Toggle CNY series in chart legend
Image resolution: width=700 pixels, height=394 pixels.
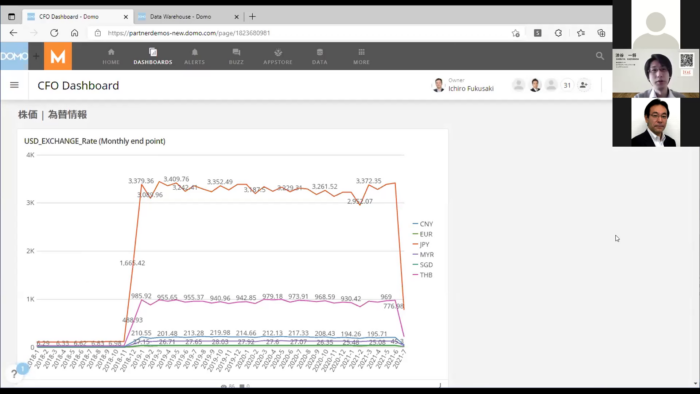tap(423, 224)
